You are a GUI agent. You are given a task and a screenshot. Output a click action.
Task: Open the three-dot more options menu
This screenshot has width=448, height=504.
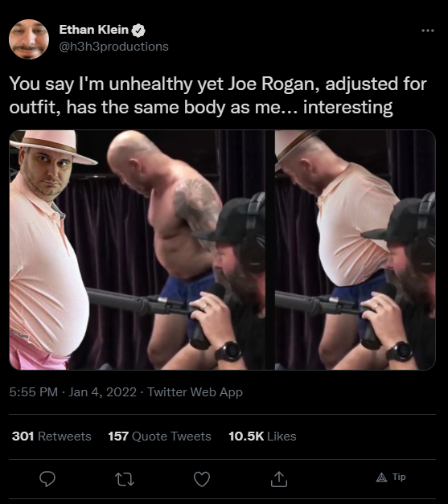click(428, 31)
